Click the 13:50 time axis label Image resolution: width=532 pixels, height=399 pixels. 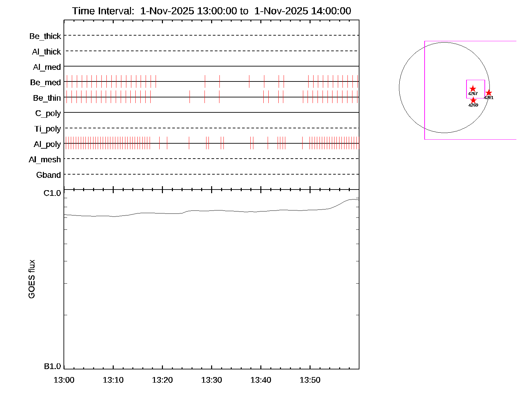310,380
